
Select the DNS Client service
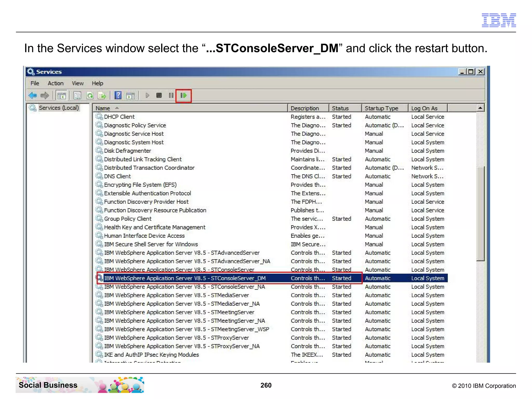271,176
